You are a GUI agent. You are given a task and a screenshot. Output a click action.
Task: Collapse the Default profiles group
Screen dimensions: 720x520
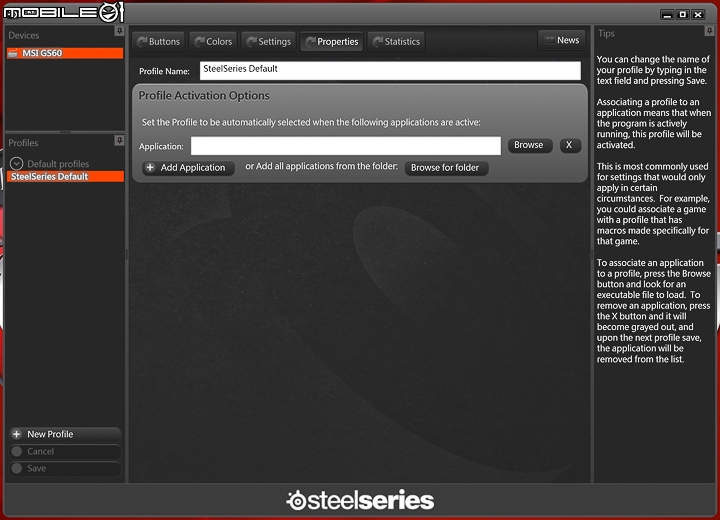17,164
